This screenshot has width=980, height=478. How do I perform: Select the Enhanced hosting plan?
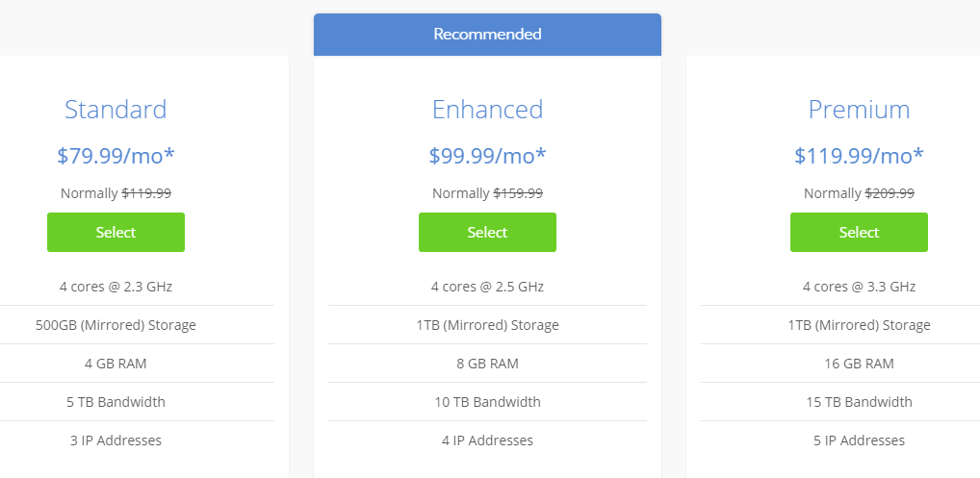pyautogui.click(x=487, y=232)
